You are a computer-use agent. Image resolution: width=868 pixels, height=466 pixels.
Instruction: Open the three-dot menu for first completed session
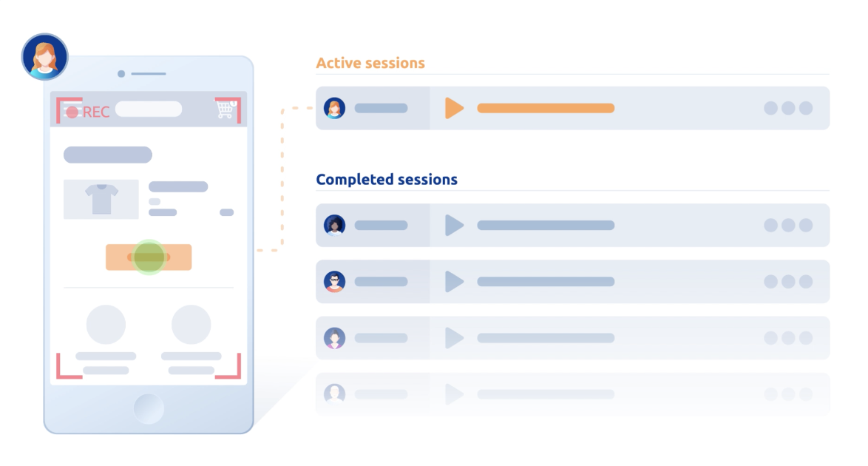(x=788, y=225)
